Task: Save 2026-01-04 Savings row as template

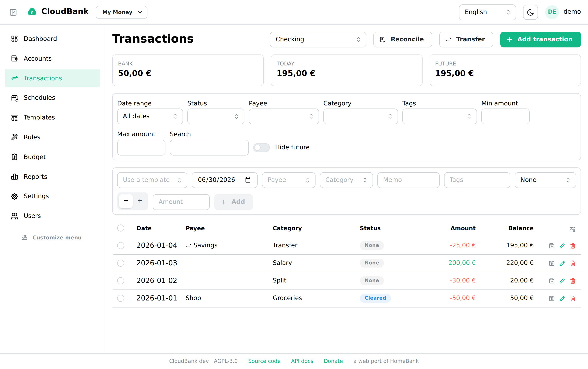Action: pos(552,246)
